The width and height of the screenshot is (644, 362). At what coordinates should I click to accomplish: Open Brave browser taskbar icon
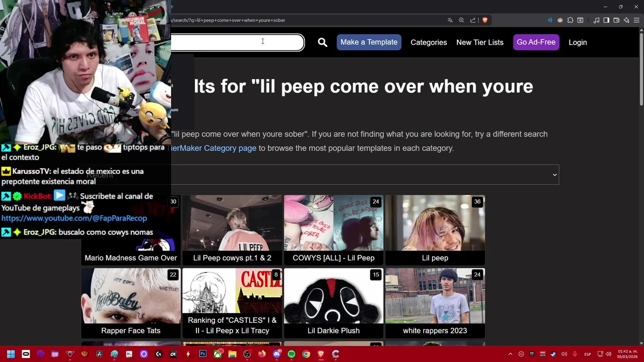[x=320, y=354]
